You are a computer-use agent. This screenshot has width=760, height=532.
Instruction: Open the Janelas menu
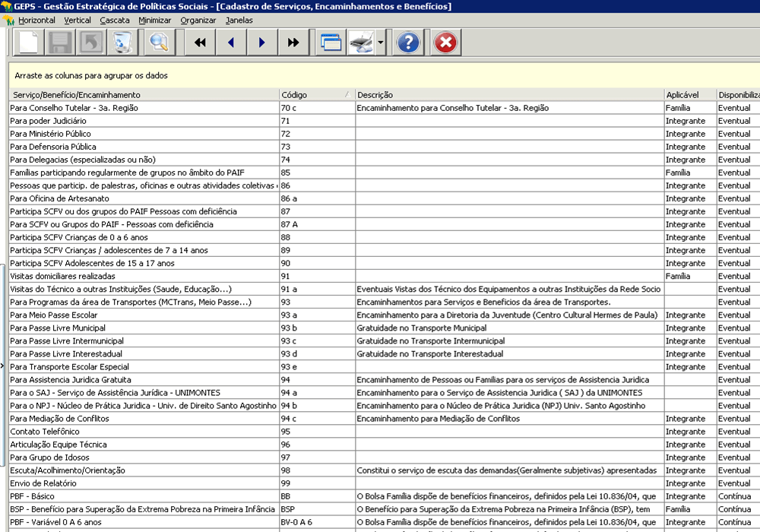[x=239, y=21]
